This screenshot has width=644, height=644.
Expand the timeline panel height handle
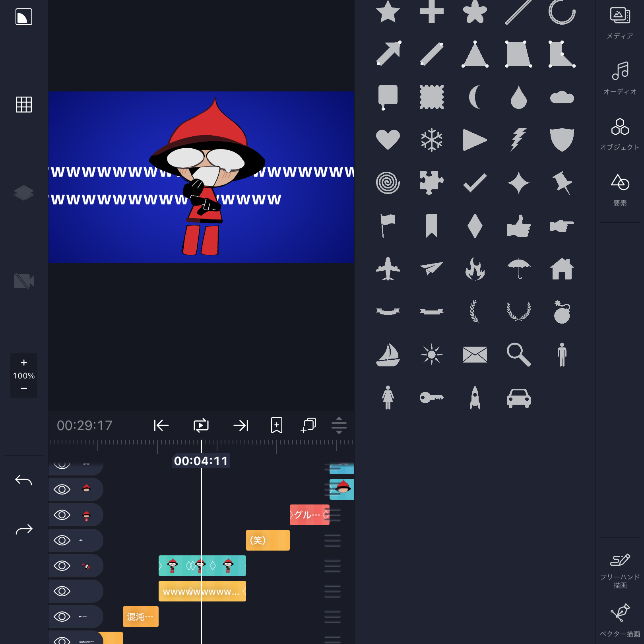pyautogui.click(x=339, y=425)
